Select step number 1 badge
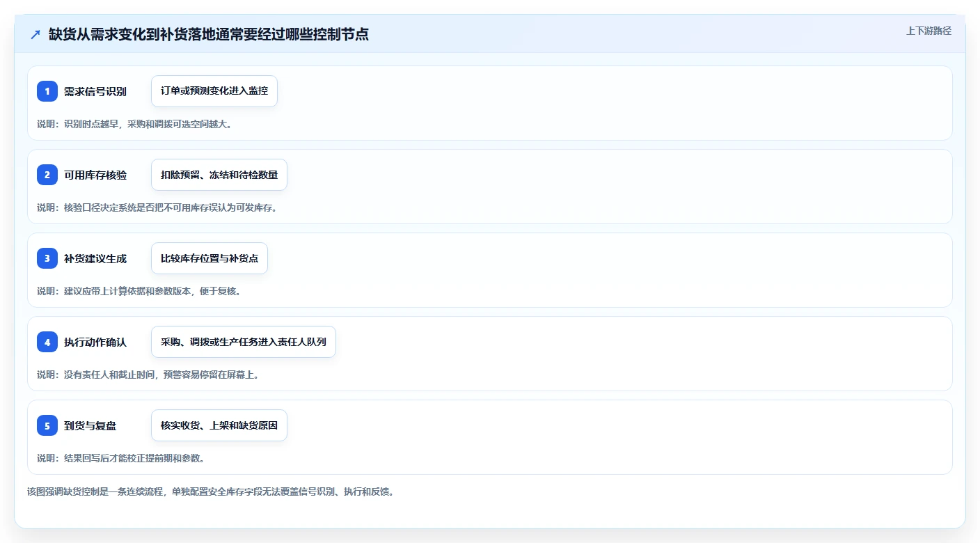Viewport: 980px width, 543px height. pos(47,91)
